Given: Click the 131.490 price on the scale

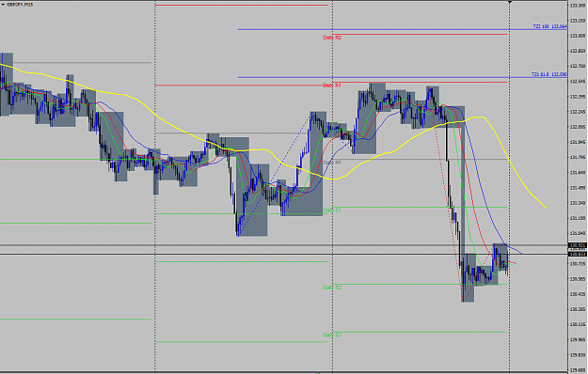Looking at the screenshot, I should [578, 188].
